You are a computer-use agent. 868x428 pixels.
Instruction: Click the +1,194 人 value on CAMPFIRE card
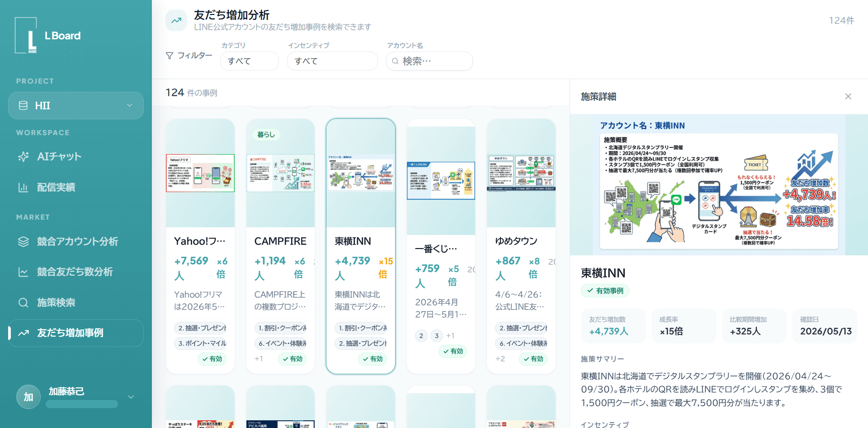[x=270, y=268]
